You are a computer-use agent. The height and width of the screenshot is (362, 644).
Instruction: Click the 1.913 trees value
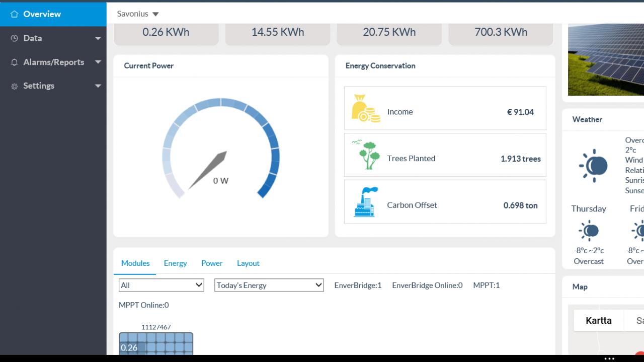(x=521, y=159)
